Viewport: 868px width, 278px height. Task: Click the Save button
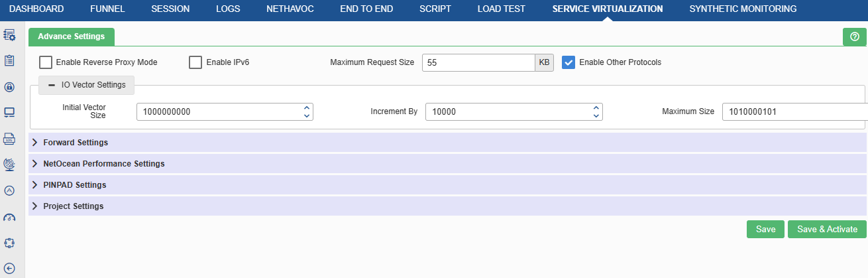pyautogui.click(x=765, y=230)
